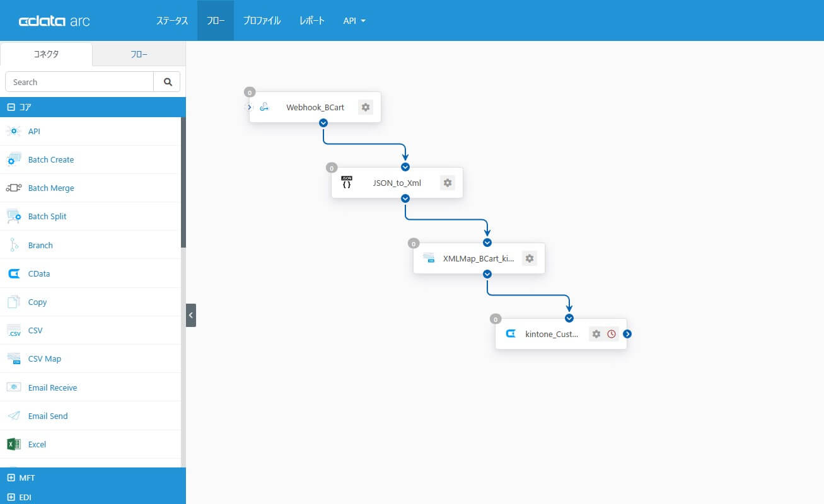Click the connector list scrollbar
824x504 pixels.
[183, 182]
